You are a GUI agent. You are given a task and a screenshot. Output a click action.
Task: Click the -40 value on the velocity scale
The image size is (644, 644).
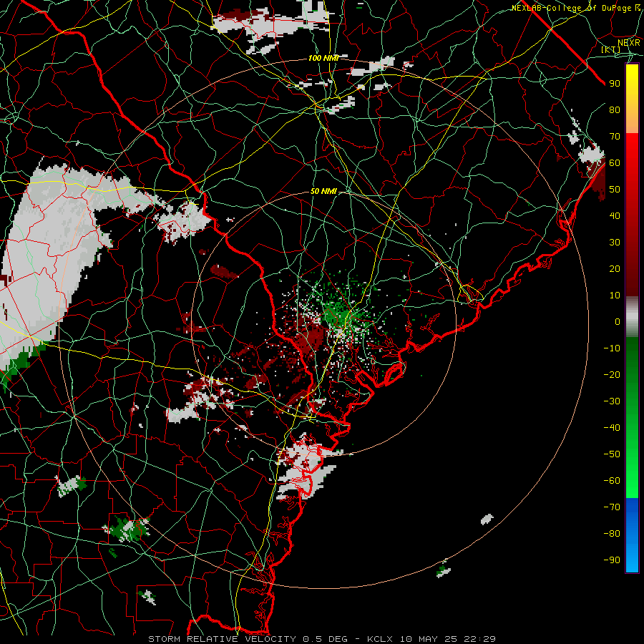tap(612, 428)
